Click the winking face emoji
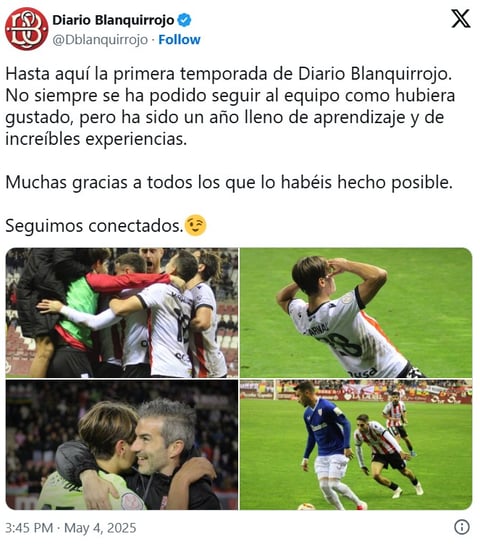This screenshot has width=480, height=544. [196, 225]
